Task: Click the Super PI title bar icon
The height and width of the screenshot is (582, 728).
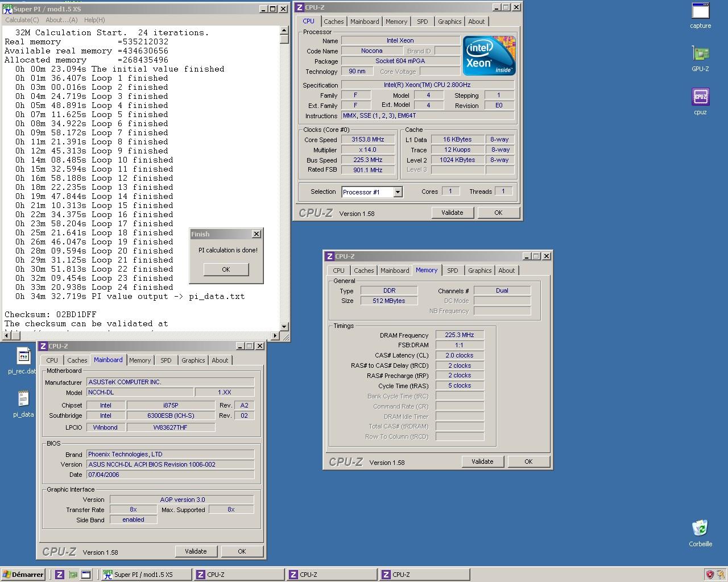Action: pos(7,9)
